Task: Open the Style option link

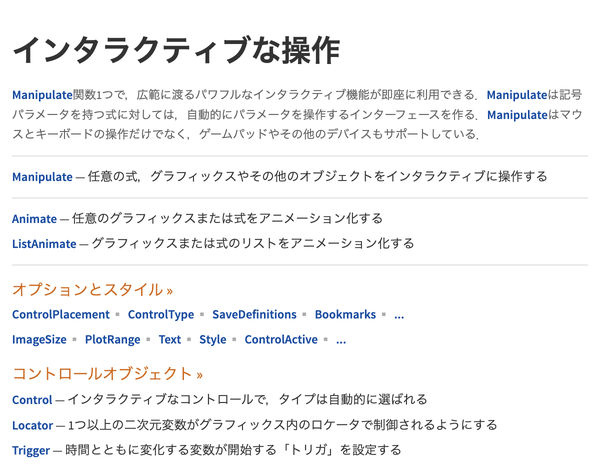Action: pos(213,340)
